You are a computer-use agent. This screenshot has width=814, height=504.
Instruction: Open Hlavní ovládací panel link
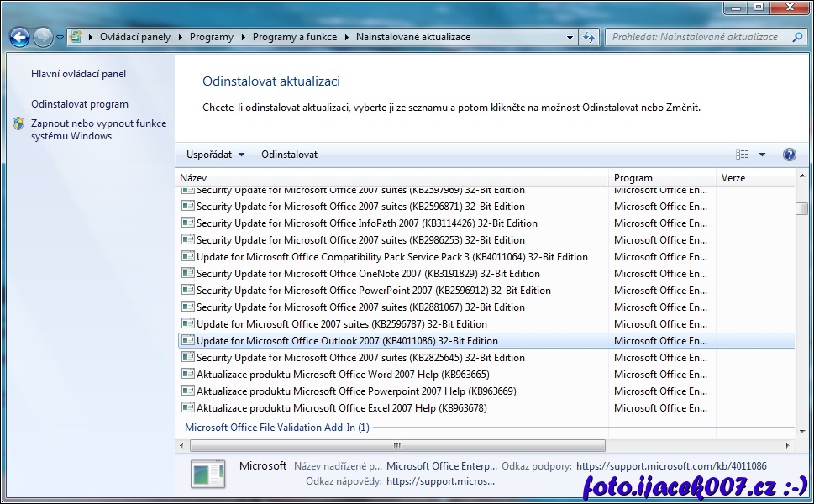tap(78, 74)
